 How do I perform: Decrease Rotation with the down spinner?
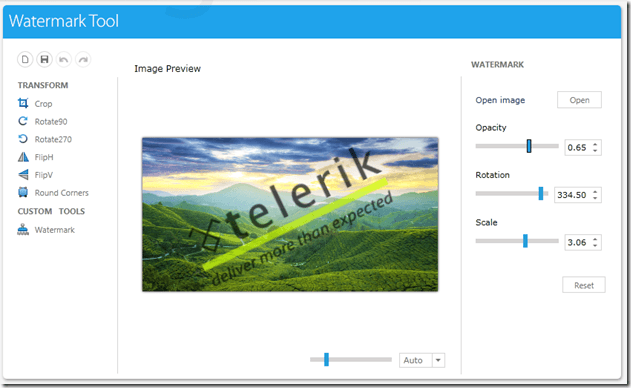[595, 198]
